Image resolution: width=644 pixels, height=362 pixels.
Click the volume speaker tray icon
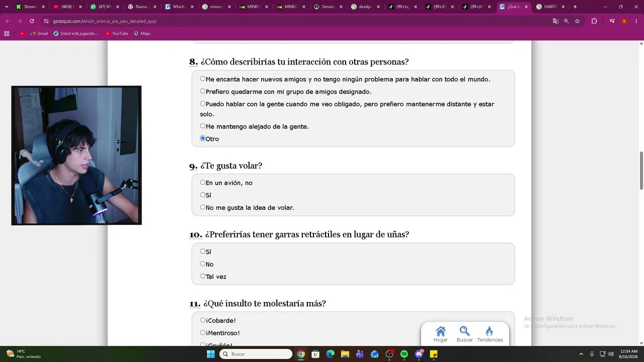[610, 354]
